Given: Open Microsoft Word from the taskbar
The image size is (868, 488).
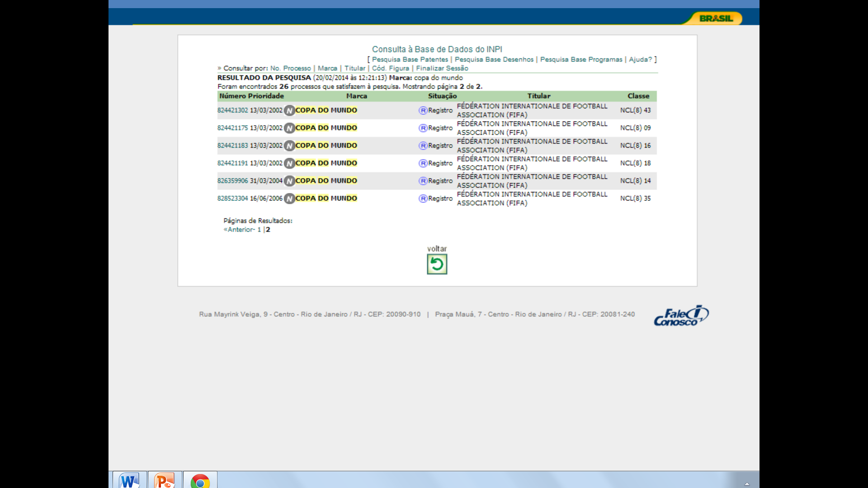Looking at the screenshot, I should tap(129, 480).
